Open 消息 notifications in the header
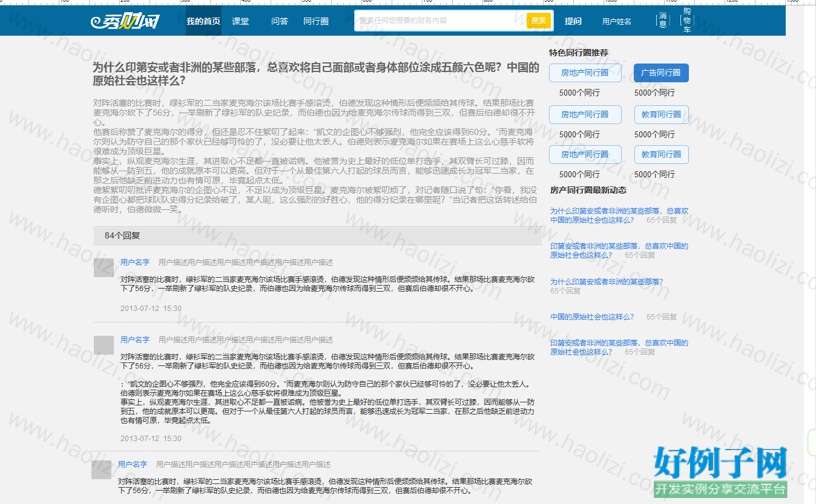 point(663,20)
